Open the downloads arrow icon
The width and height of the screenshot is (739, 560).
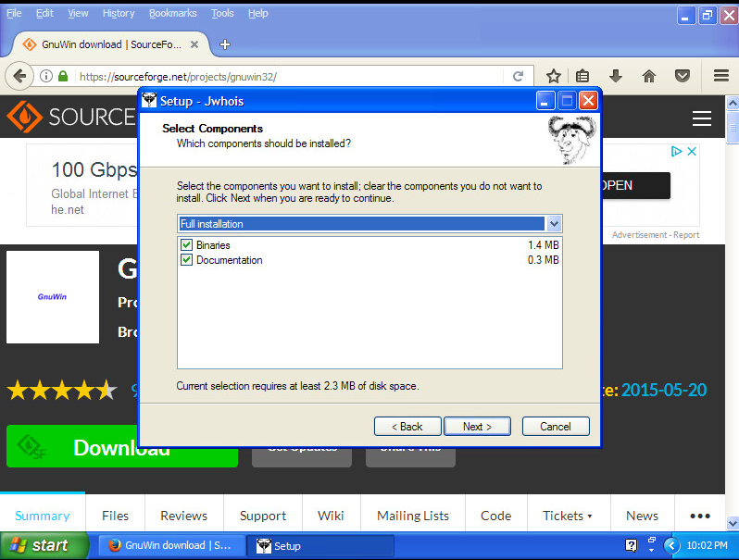[x=616, y=76]
